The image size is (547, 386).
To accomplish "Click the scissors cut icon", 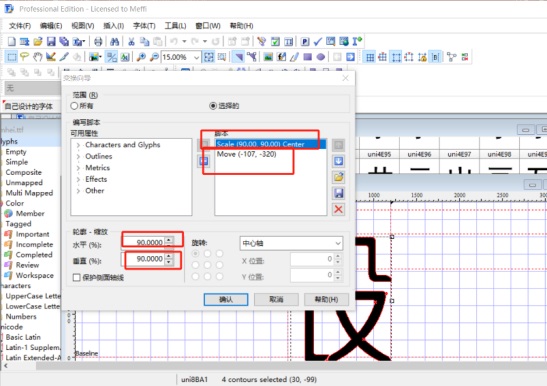I will 131,42.
